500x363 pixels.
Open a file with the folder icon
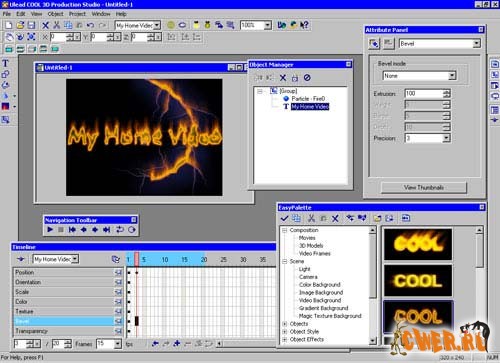point(20,25)
